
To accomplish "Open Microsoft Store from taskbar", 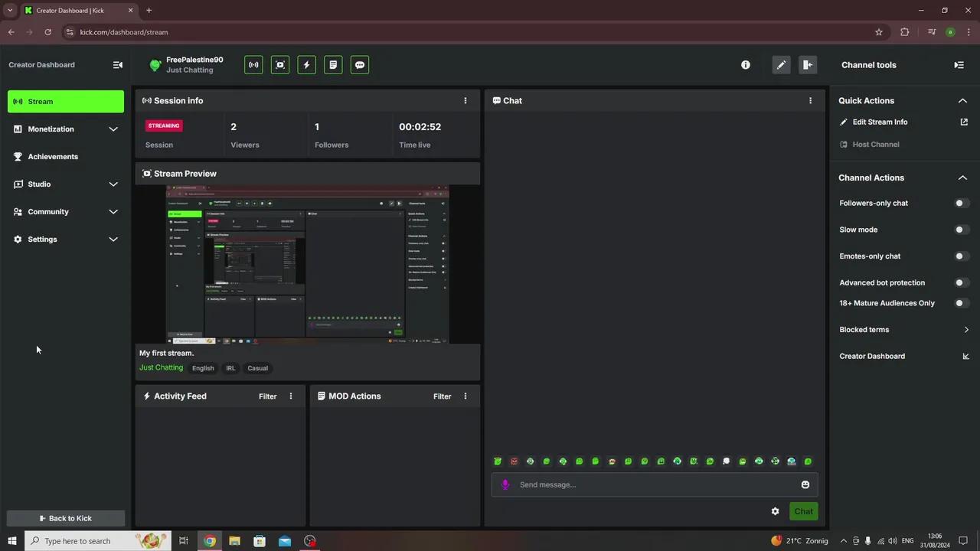I will tap(260, 541).
